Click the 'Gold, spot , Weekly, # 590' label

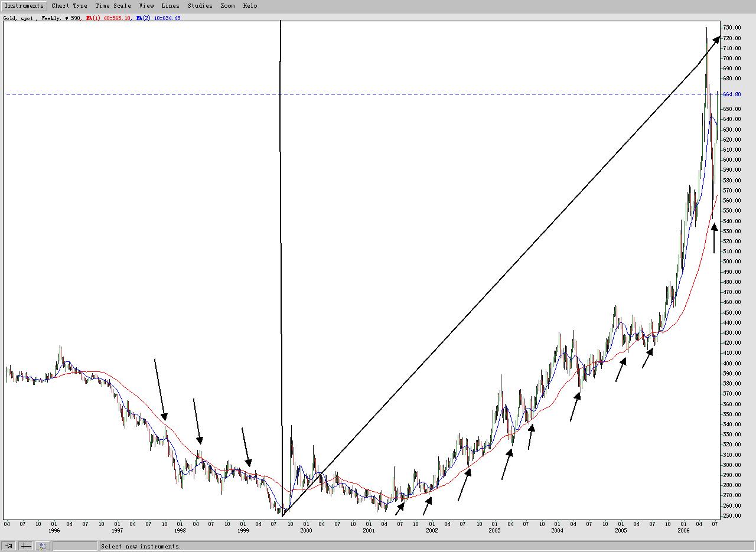coord(43,18)
